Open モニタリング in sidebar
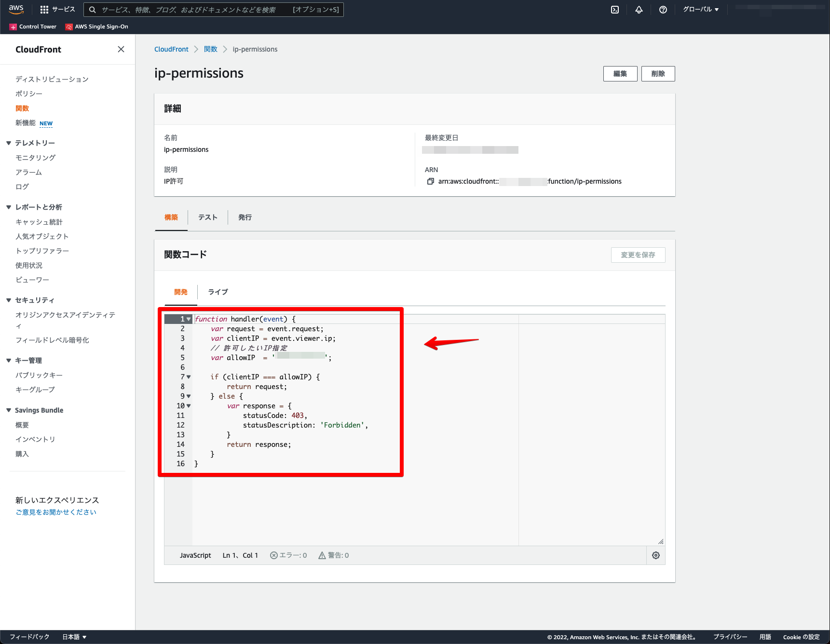Image resolution: width=830 pixels, height=644 pixels. tap(36, 158)
